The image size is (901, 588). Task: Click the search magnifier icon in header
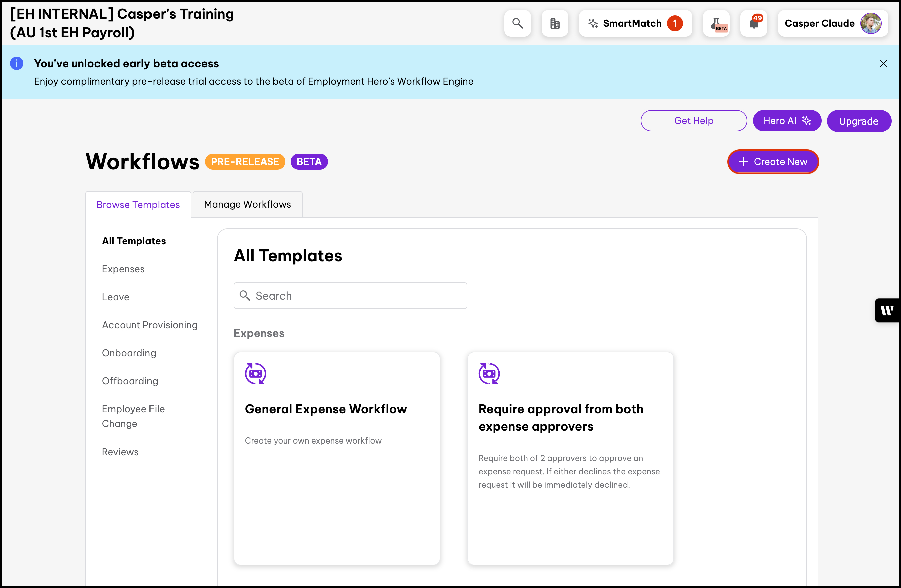[x=517, y=23]
